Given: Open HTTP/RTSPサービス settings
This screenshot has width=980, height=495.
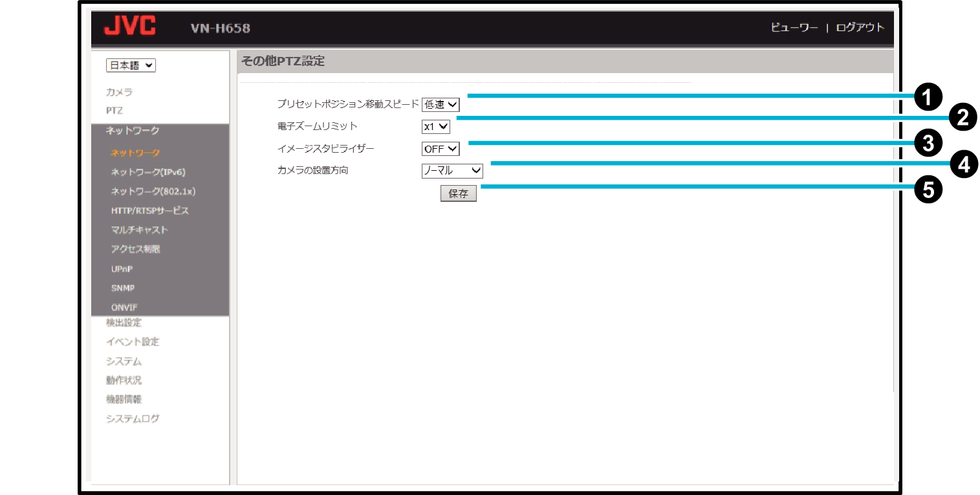Looking at the screenshot, I should tap(149, 211).
